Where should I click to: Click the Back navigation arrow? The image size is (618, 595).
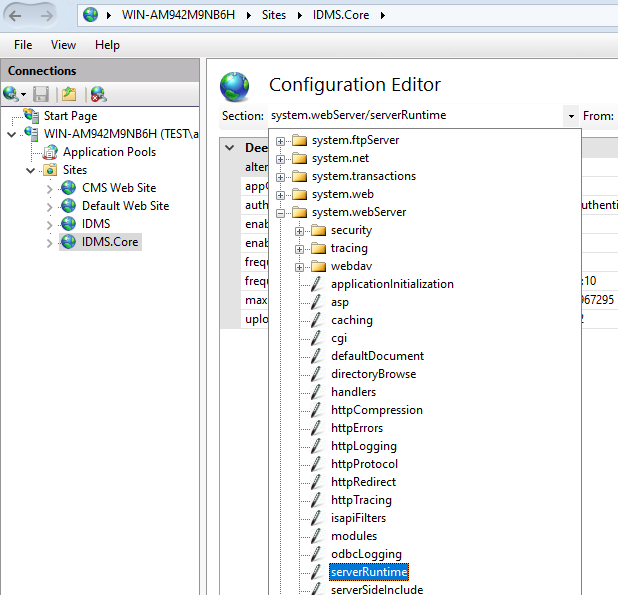point(15,16)
